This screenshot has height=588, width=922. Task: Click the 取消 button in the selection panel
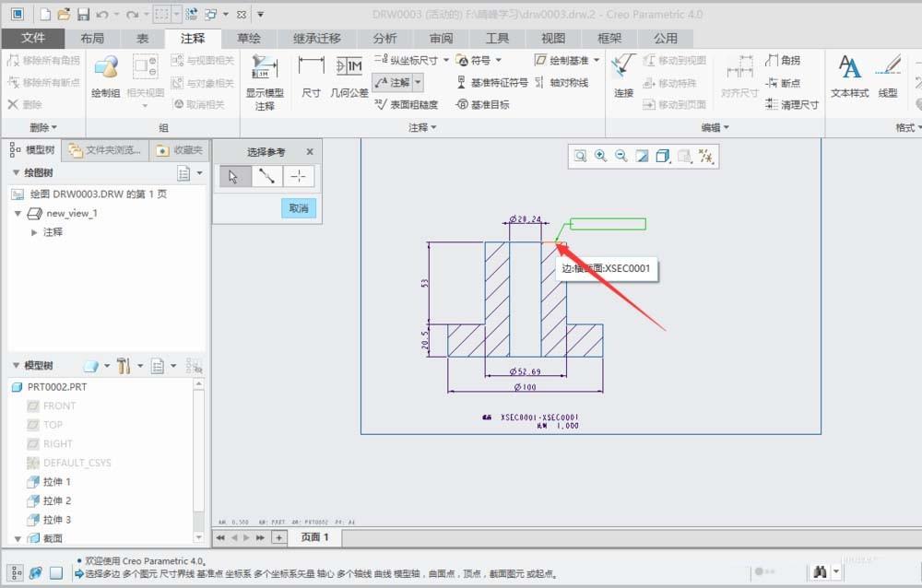tap(299, 208)
